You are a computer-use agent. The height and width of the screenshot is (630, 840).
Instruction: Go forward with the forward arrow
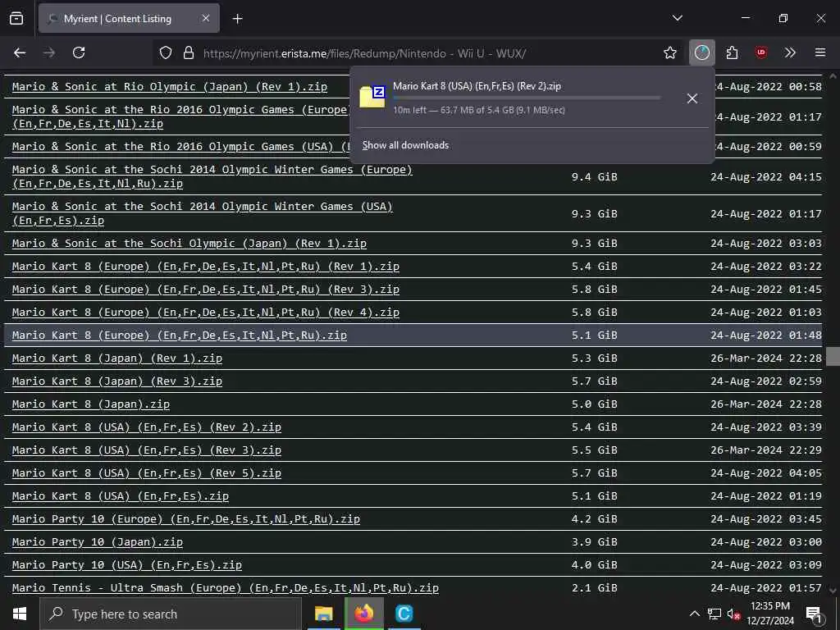(x=49, y=52)
